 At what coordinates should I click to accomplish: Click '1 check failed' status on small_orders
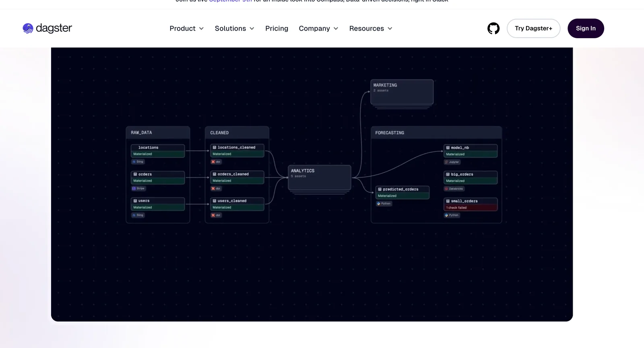[x=456, y=208]
